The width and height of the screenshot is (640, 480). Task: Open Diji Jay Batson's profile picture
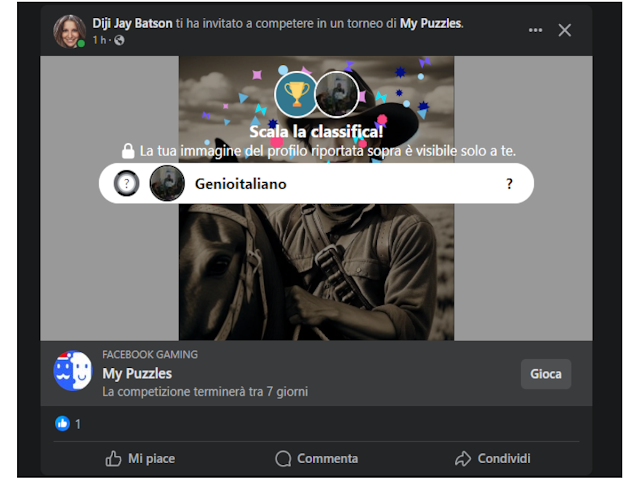(x=69, y=31)
